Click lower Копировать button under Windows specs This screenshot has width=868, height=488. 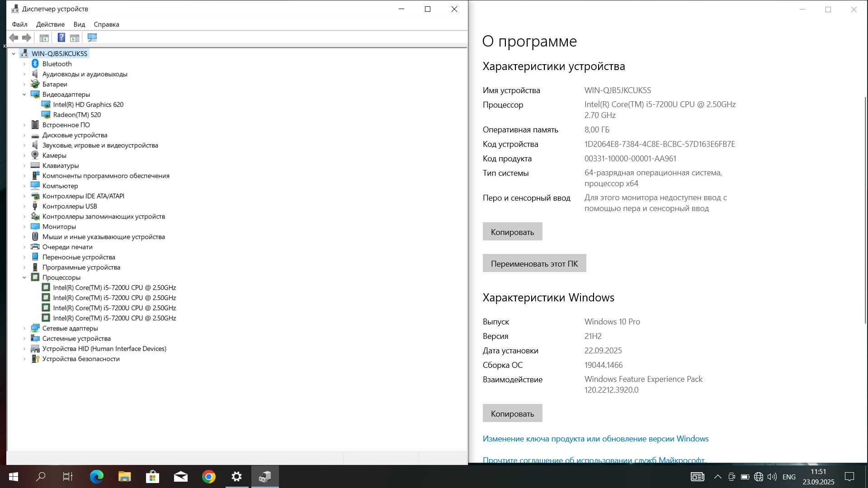point(512,413)
